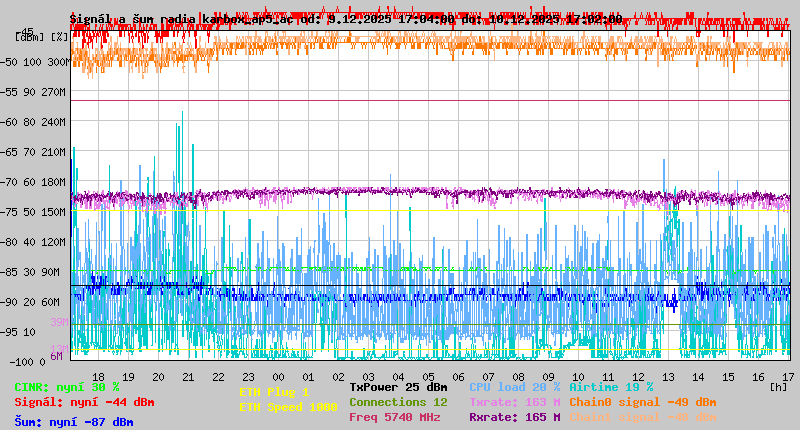The image size is (800, 430).
Task: Click the 'Txrate: 163 M' legend label
Action: pyautogui.click(x=515, y=402)
